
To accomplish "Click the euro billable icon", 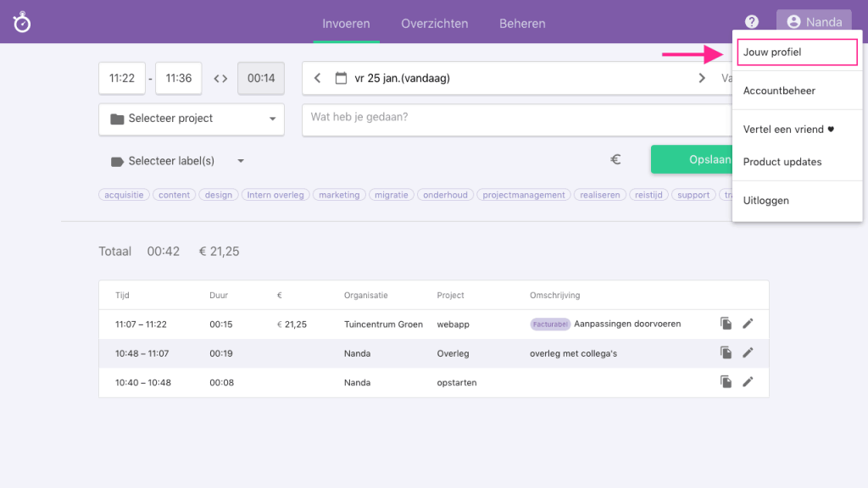I will (x=616, y=159).
